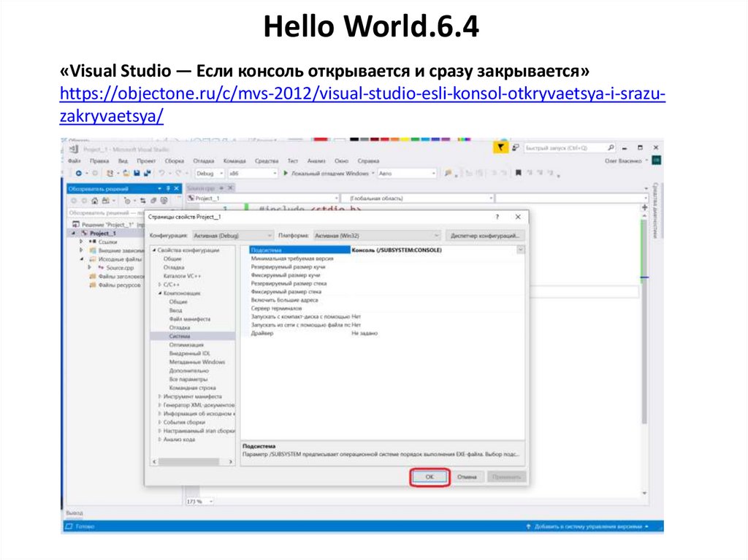Image resolution: width=748 pixels, height=560 pixels.
Task: Click the Redo arrow in the toolbar
Action: pos(178,173)
